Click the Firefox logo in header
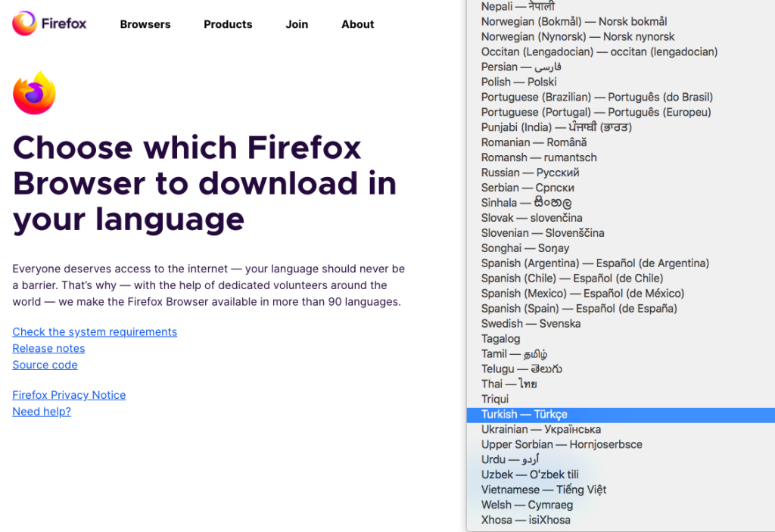 (x=50, y=23)
